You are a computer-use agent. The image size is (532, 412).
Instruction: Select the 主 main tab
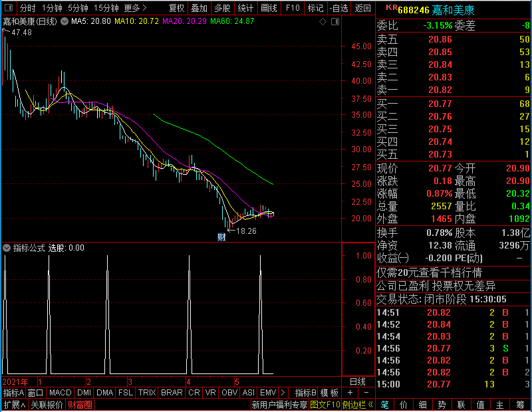(x=500, y=405)
